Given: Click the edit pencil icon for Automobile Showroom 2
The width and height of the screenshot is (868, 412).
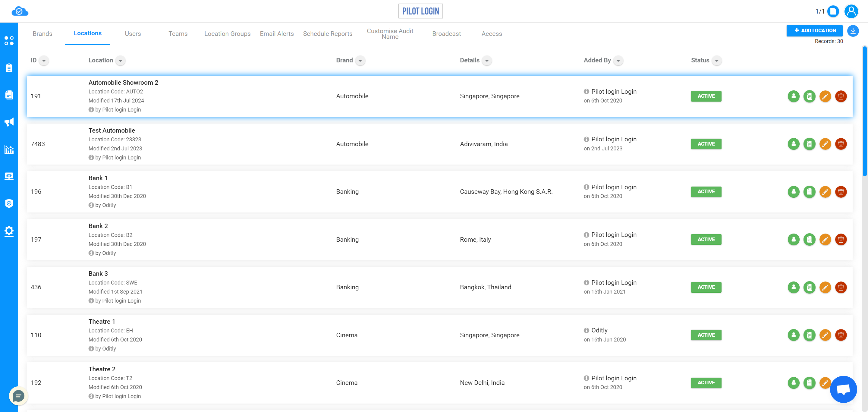Looking at the screenshot, I should pos(826,96).
